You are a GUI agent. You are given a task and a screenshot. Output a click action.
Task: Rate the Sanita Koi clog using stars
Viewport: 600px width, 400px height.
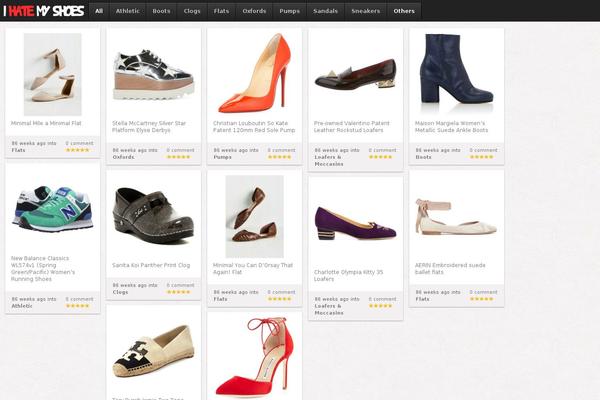point(179,292)
